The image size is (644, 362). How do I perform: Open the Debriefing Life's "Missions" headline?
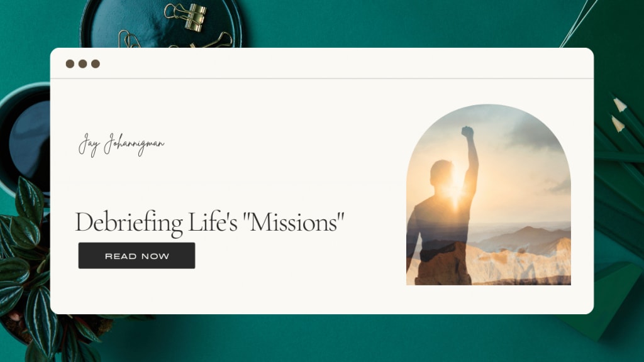click(209, 222)
